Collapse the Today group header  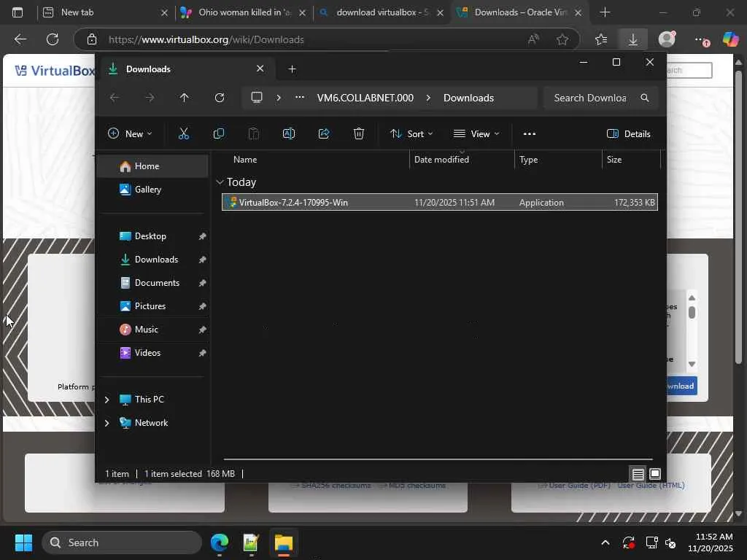click(x=220, y=182)
